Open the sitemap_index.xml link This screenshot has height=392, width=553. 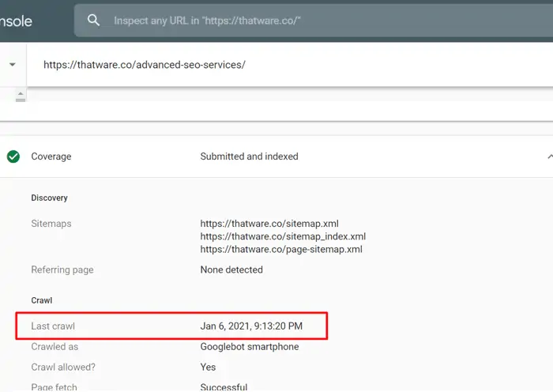click(x=283, y=236)
